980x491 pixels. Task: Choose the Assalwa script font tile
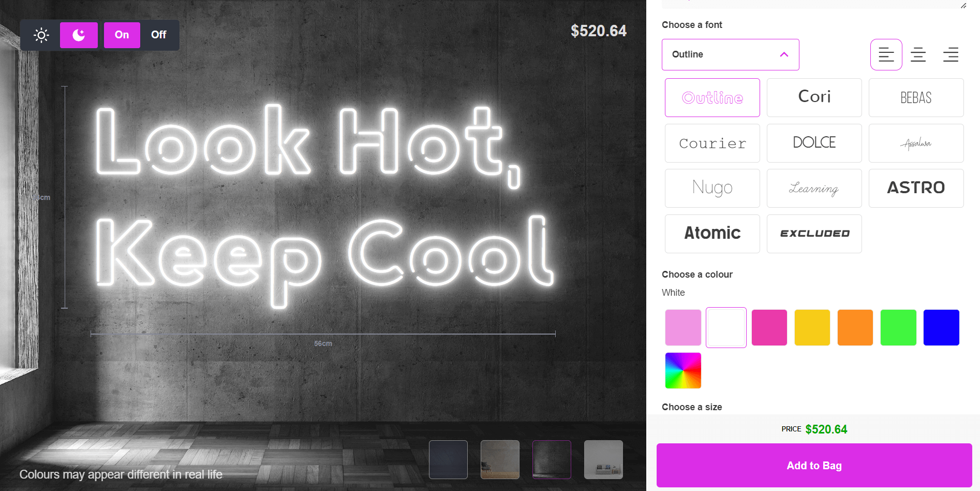[x=916, y=143]
